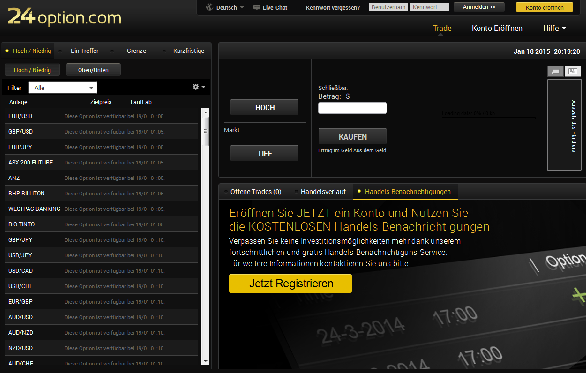
Task: Switch to first chart view icon
Action: tap(555, 71)
